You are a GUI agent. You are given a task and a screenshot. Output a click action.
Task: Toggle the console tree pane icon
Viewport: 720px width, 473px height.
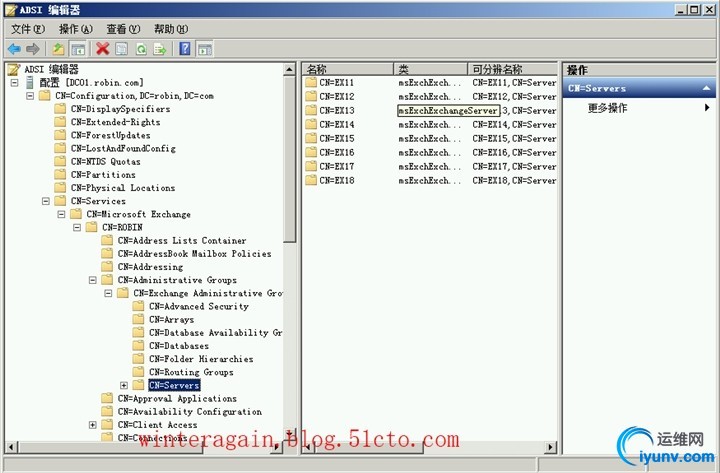click(x=78, y=49)
